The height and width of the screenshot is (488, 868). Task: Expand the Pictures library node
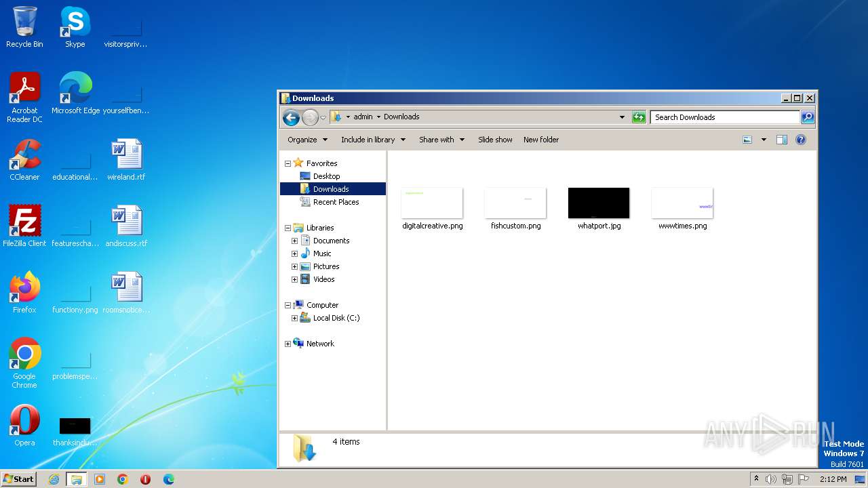tap(294, 266)
